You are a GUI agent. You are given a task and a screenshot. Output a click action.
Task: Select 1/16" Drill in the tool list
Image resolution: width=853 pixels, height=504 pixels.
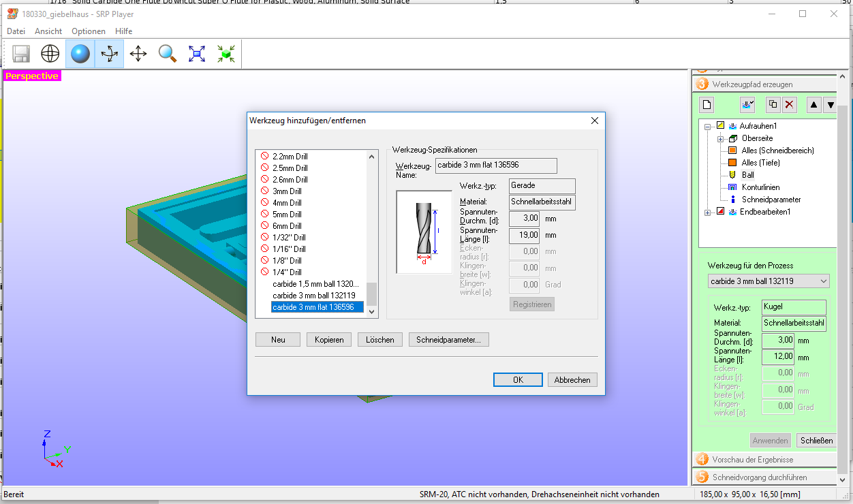pos(289,249)
